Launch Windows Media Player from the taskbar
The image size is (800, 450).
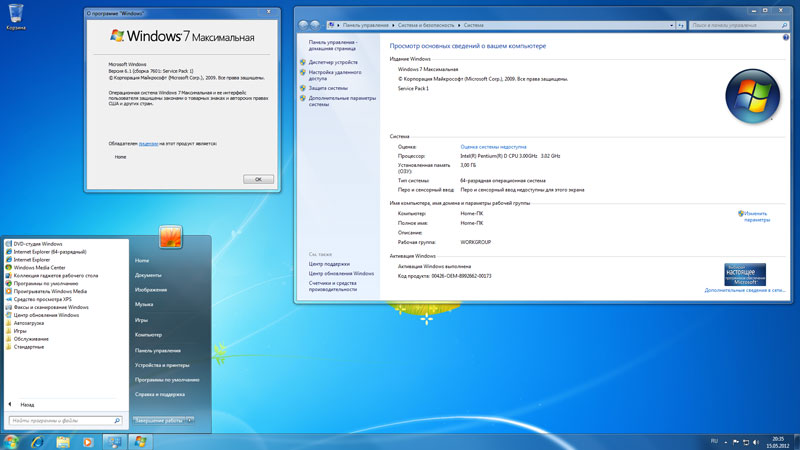tap(88, 441)
